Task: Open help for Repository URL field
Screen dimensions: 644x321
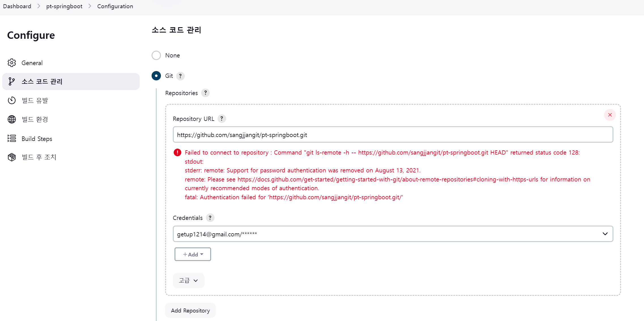Action: pos(222,119)
